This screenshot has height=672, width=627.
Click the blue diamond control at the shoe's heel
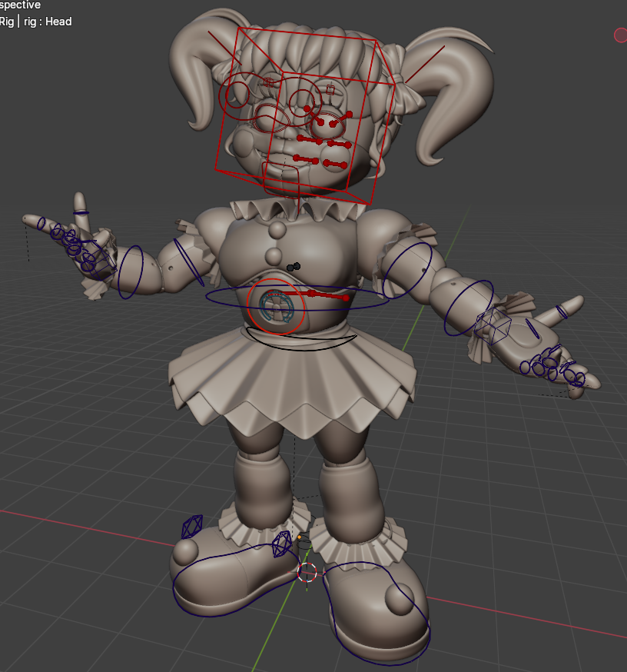(x=282, y=544)
